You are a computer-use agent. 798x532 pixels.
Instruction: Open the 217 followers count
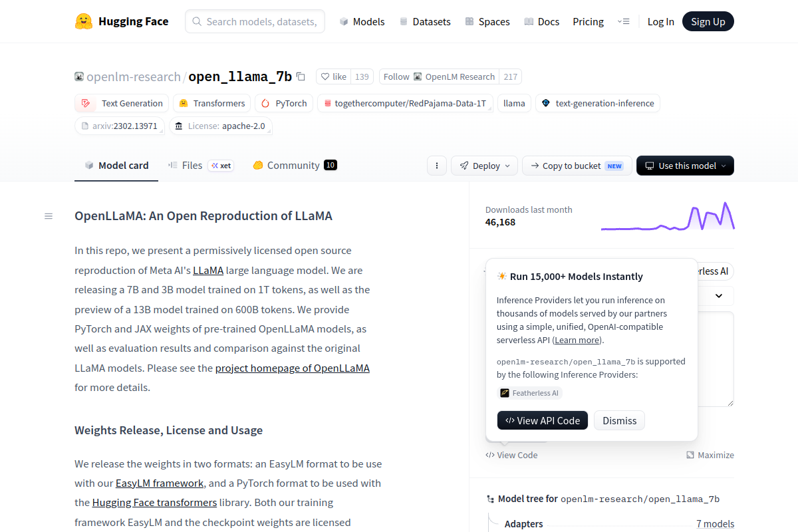[x=510, y=76]
